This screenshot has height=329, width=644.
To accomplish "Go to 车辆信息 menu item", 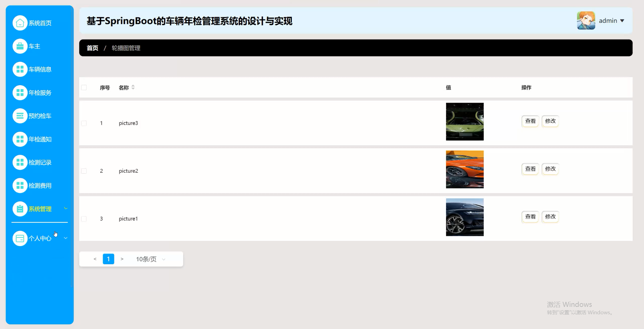I will pos(40,69).
